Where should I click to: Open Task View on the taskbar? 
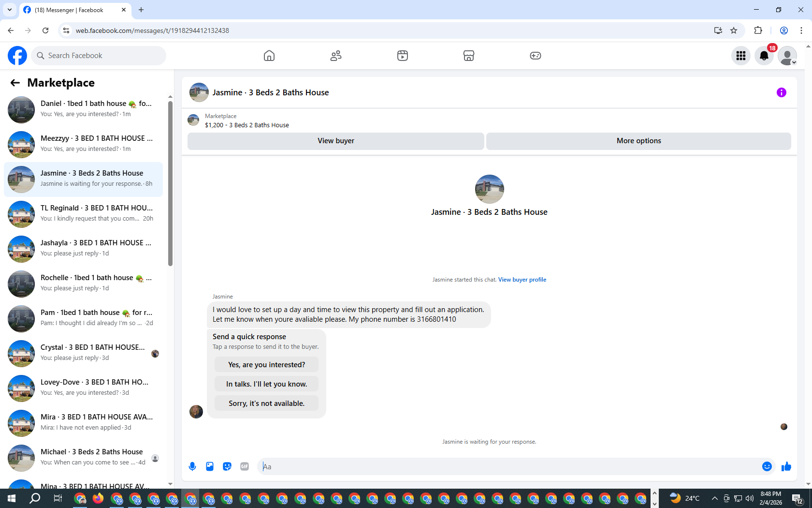(x=58, y=498)
